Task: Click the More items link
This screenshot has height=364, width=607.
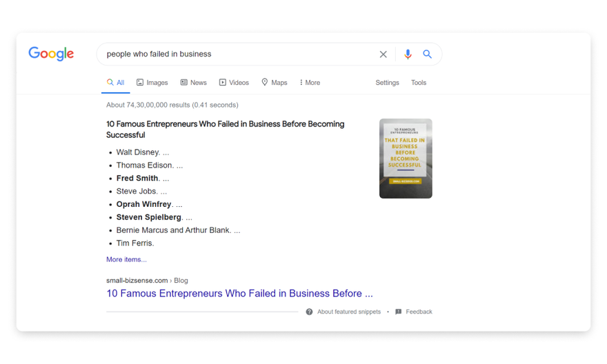Action: click(127, 260)
